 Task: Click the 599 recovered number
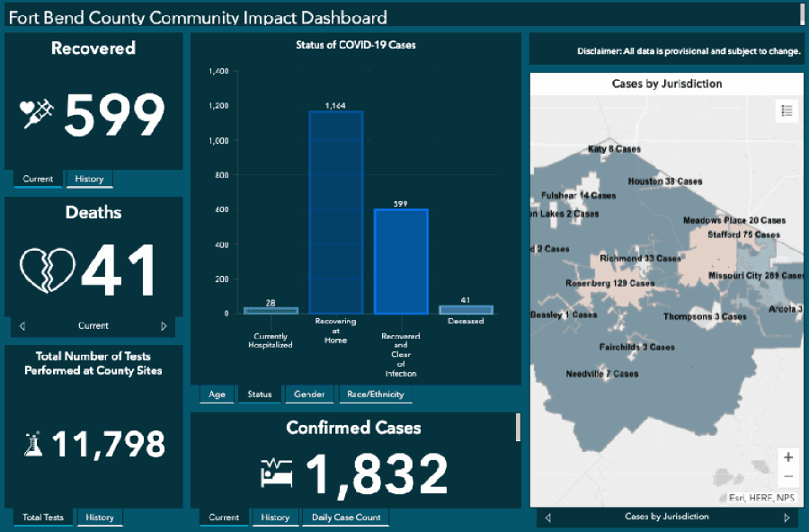point(114,114)
